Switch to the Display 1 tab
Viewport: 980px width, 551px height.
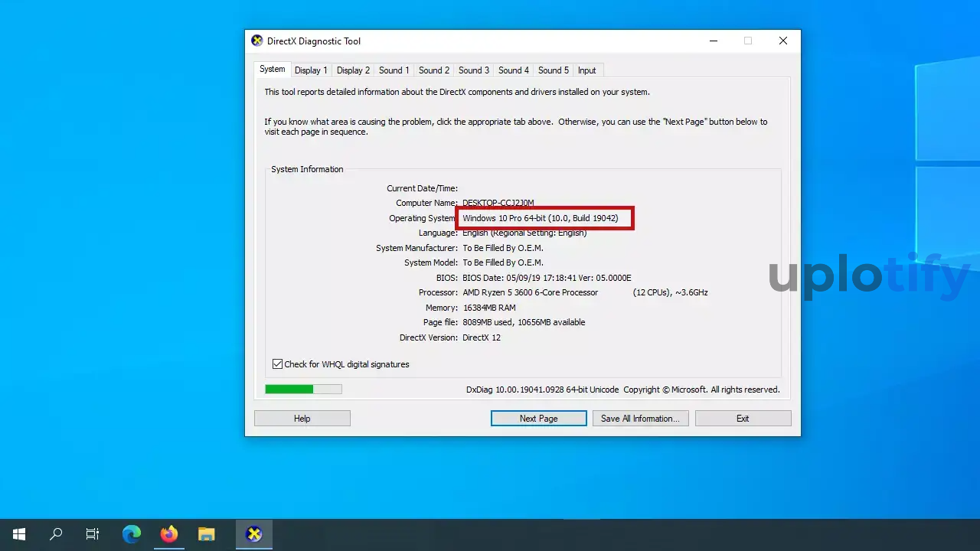[311, 70]
